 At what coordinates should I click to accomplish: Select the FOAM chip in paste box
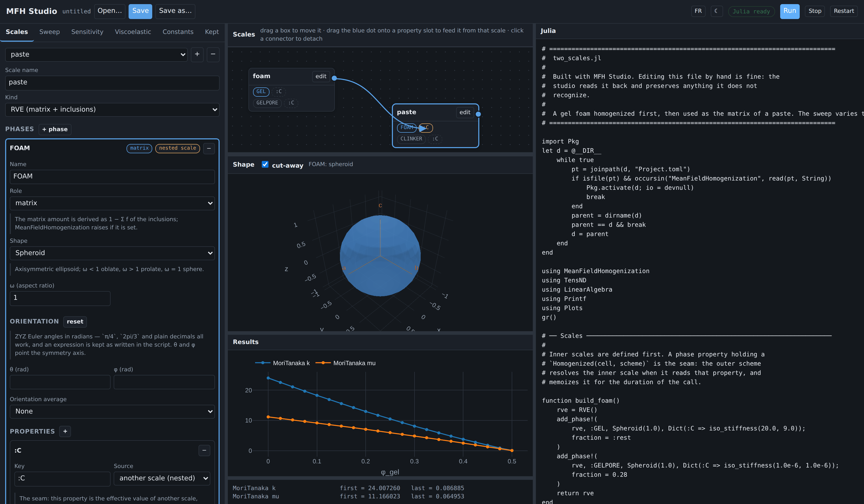pyautogui.click(x=407, y=128)
